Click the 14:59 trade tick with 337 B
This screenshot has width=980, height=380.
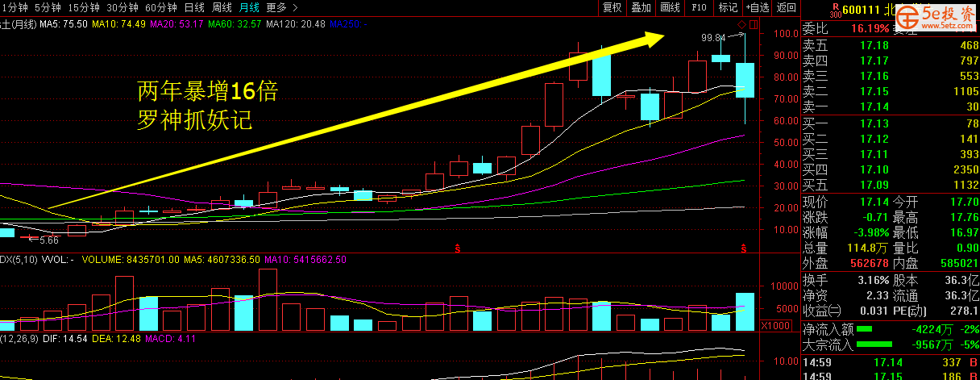[891, 362]
